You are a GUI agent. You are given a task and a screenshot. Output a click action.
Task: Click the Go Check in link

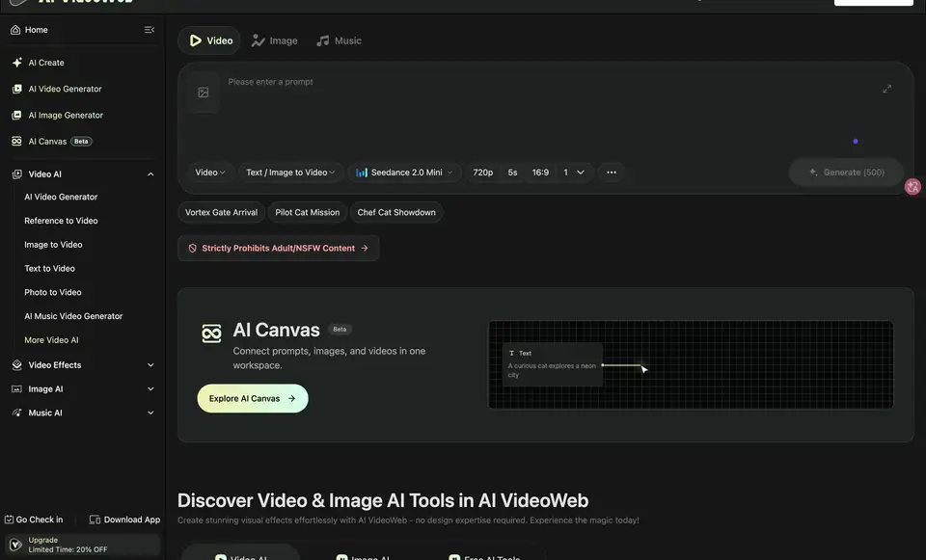click(x=34, y=520)
